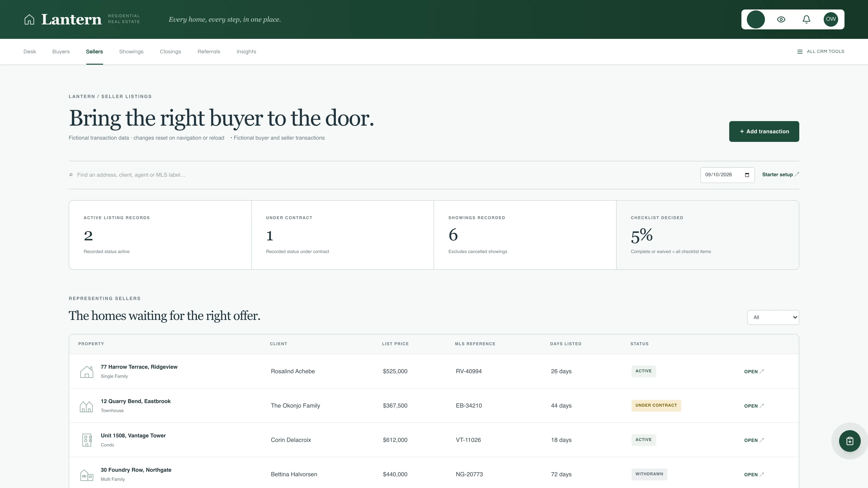Click the Showings Recorded card
Screen dimensions: 868x488
click(525, 235)
